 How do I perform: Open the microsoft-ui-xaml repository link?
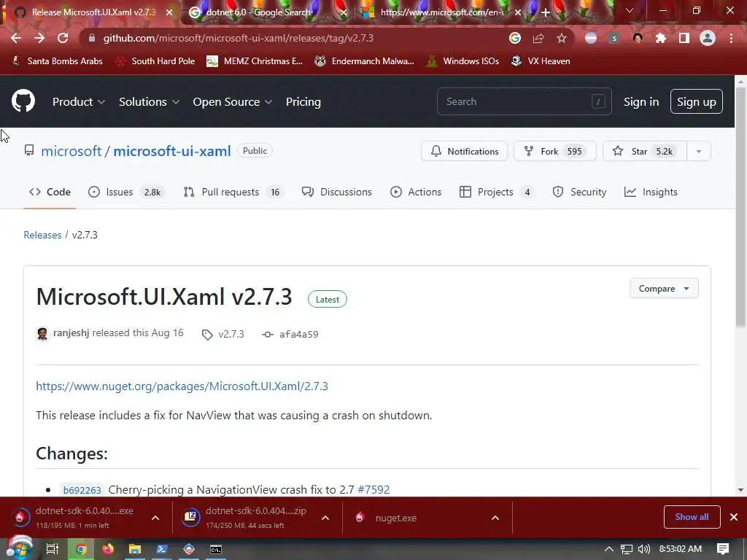pos(172,151)
